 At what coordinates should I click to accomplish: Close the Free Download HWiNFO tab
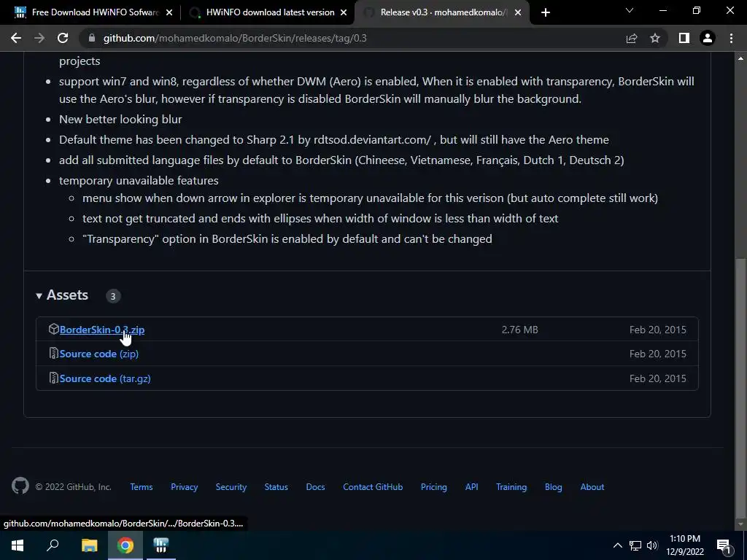click(x=169, y=12)
